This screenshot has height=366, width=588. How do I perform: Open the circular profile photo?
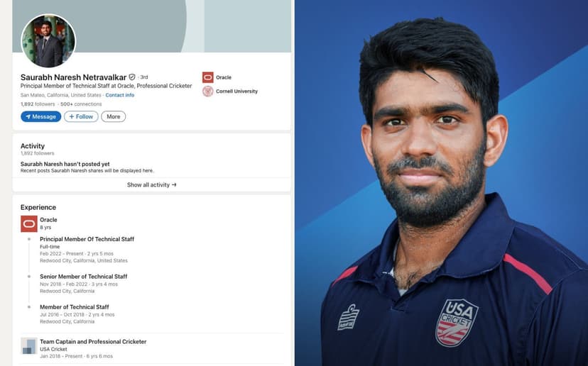(48, 41)
